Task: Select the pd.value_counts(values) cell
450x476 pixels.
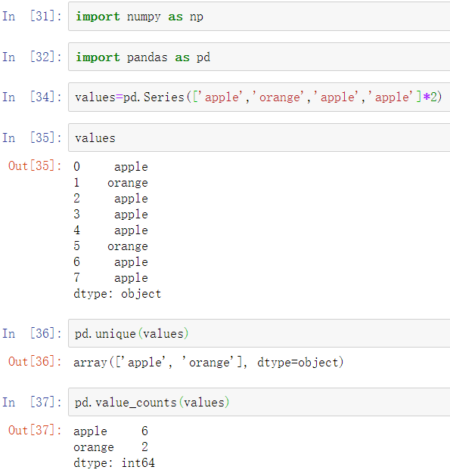Action: coord(259,402)
